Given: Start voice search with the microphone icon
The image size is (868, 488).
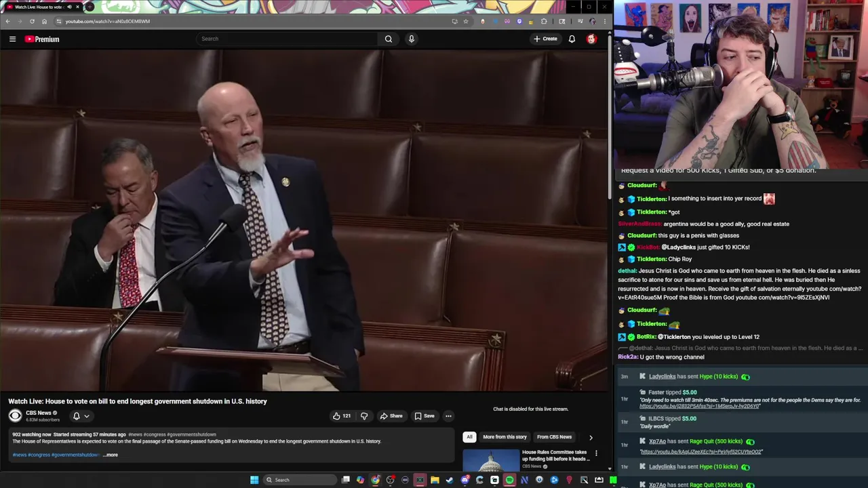Looking at the screenshot, I should (411, 39).
